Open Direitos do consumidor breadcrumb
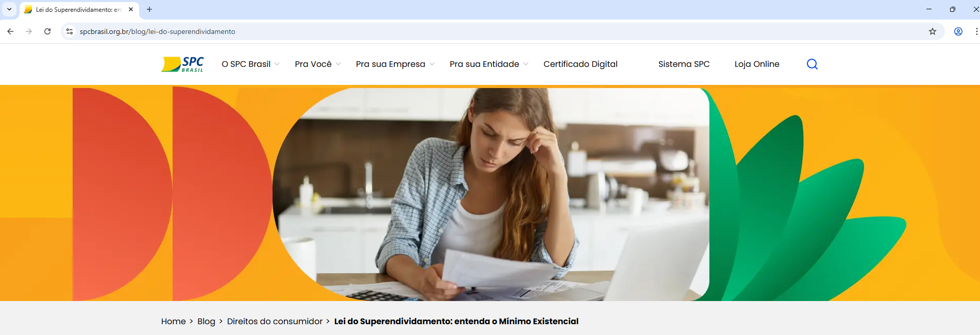Screen dimensions: 980x335 tap(275, 322)
